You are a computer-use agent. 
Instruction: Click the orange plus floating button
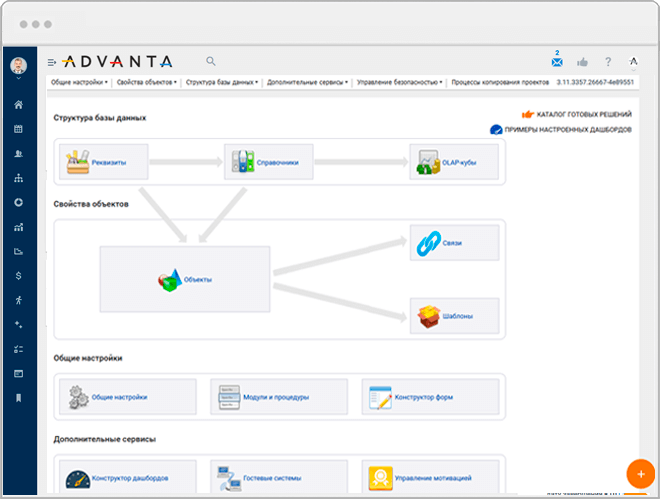click(641, 474)
